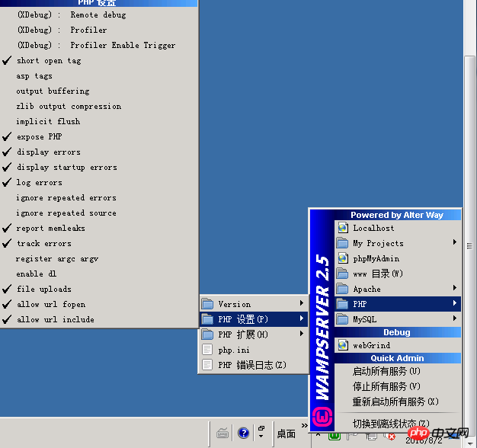477x448 pixels.
Task: Enable output buffering setting
Action: pyautogui.click(x=99, y=91)
